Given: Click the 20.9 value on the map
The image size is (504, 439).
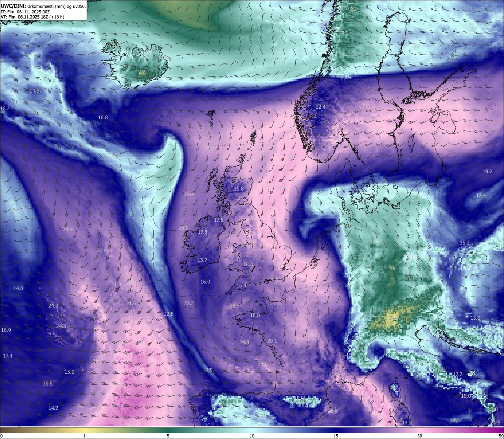Looking at the screenshot, I should point(102,250).
